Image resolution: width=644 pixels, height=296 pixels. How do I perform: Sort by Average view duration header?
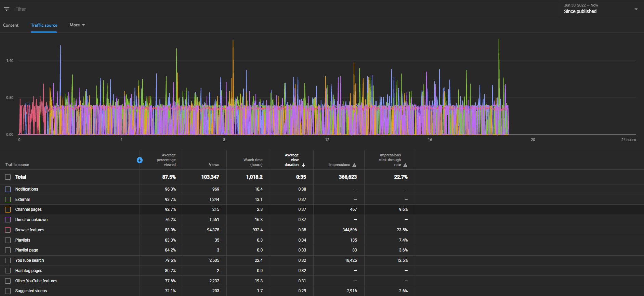click(292, 160)
